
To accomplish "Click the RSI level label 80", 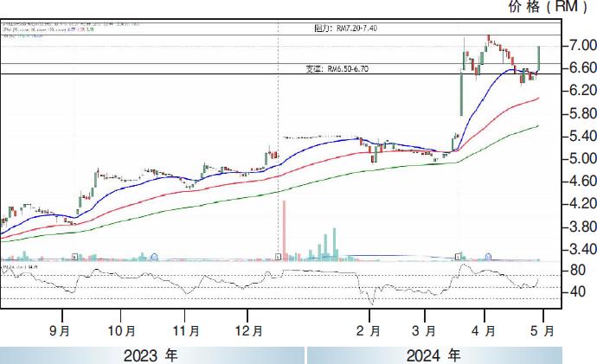I will pyautogui.click(x=577, y=270).
